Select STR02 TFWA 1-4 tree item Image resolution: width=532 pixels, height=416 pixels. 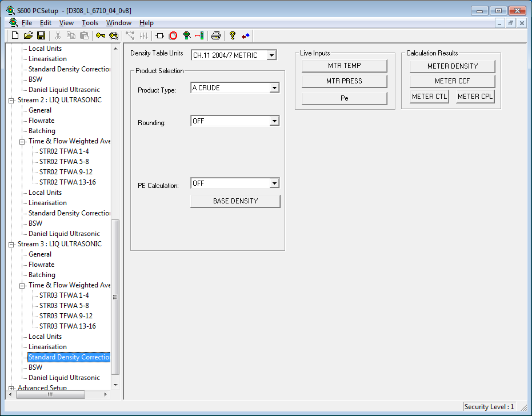click(x=64, y=151)
